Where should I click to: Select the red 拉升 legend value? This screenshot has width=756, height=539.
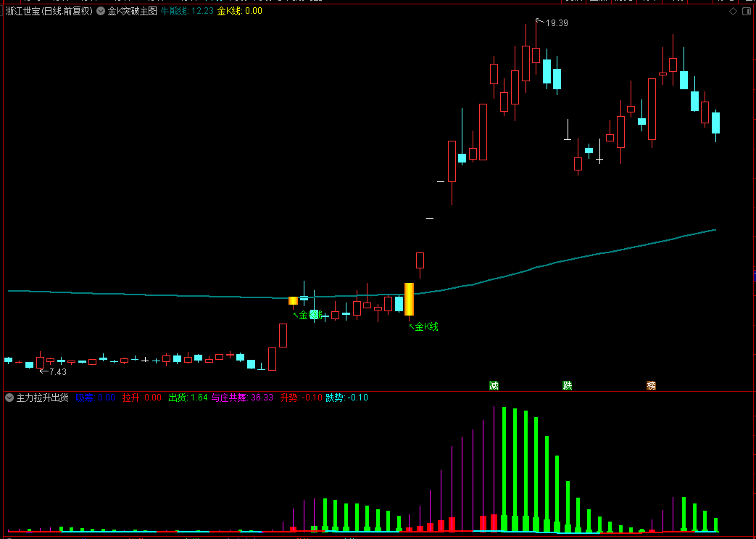click(142, 398)
